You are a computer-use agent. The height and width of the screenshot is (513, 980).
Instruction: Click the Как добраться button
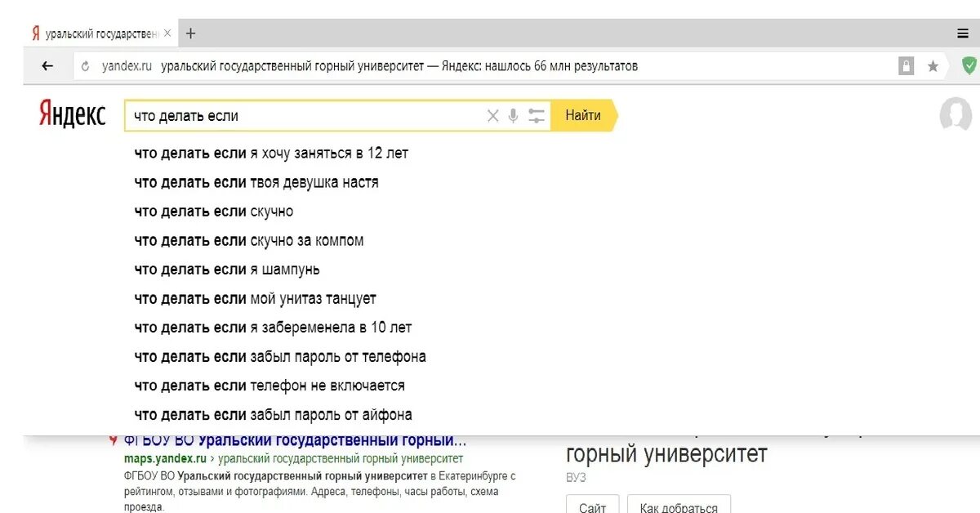679,506
